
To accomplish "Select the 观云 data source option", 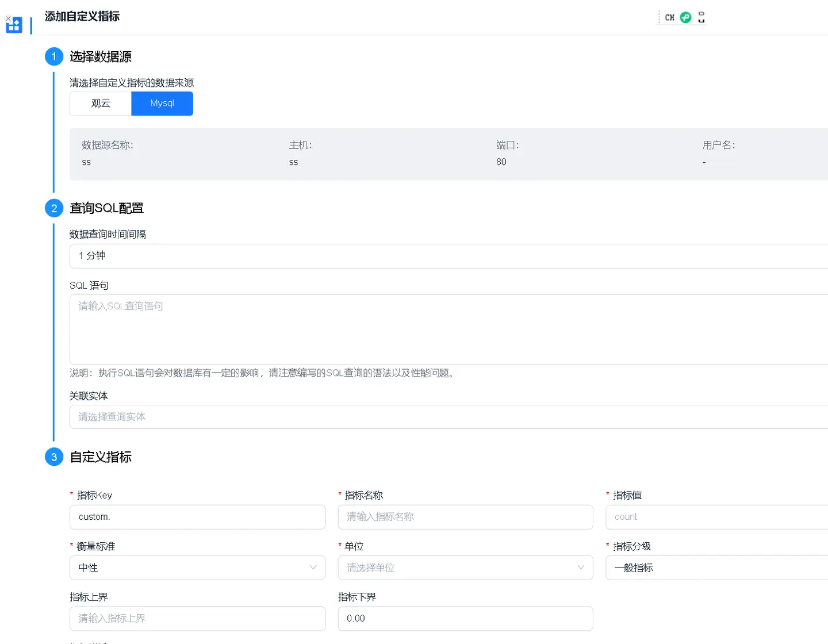I will coord(101,103).
